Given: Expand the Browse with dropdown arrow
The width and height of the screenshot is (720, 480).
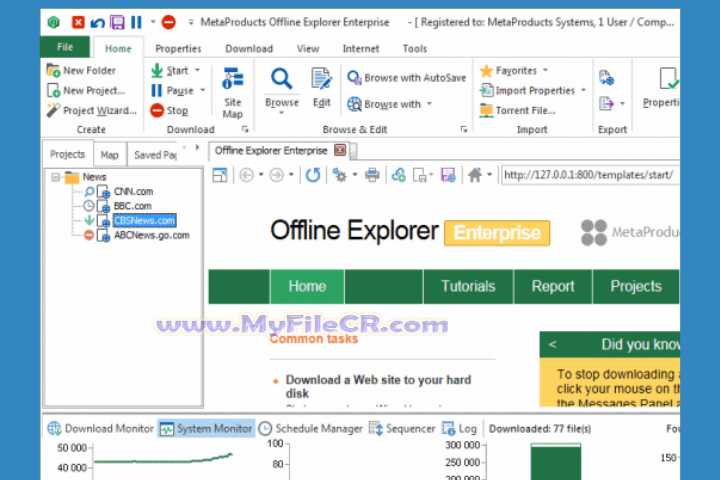Looking at the screenshot, I should point(429,104).
